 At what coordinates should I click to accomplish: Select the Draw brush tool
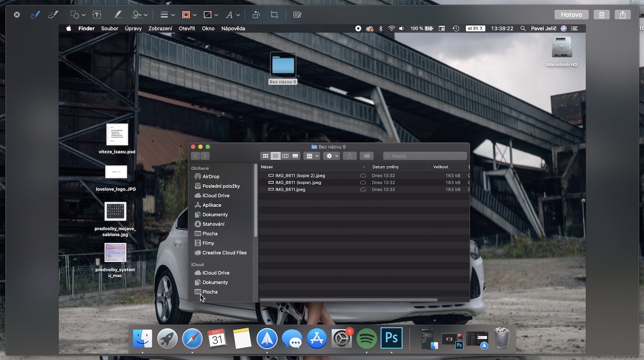point(53,15)
